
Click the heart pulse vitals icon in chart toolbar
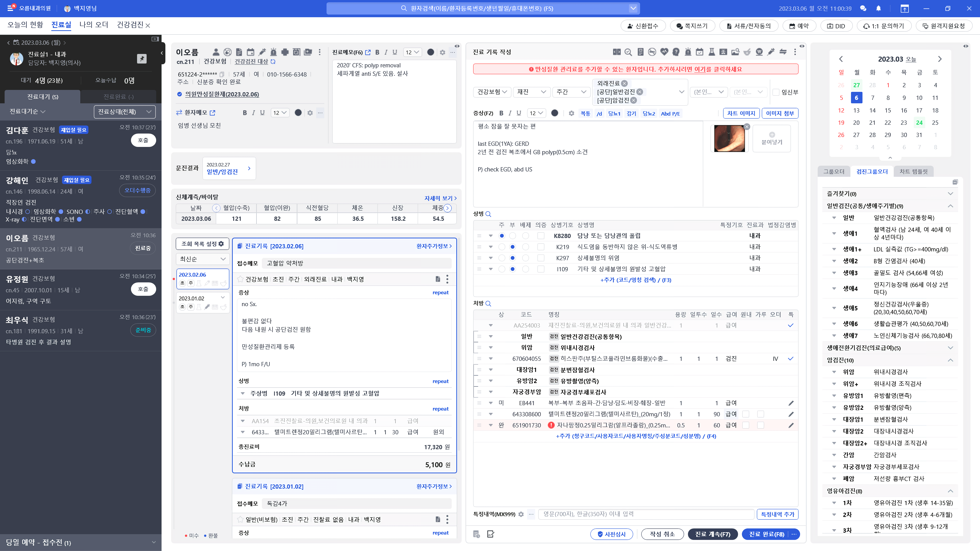tap(665, 52)
